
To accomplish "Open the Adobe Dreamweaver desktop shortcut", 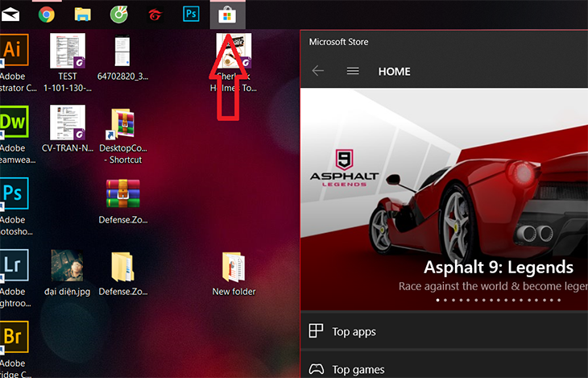I will click(x=14, y=122).
